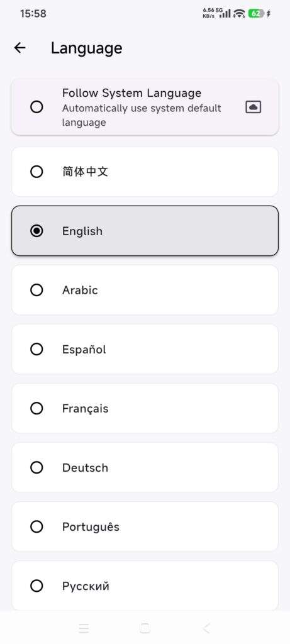Tap the system back chevron in the navigation bar

coord(206,628)
